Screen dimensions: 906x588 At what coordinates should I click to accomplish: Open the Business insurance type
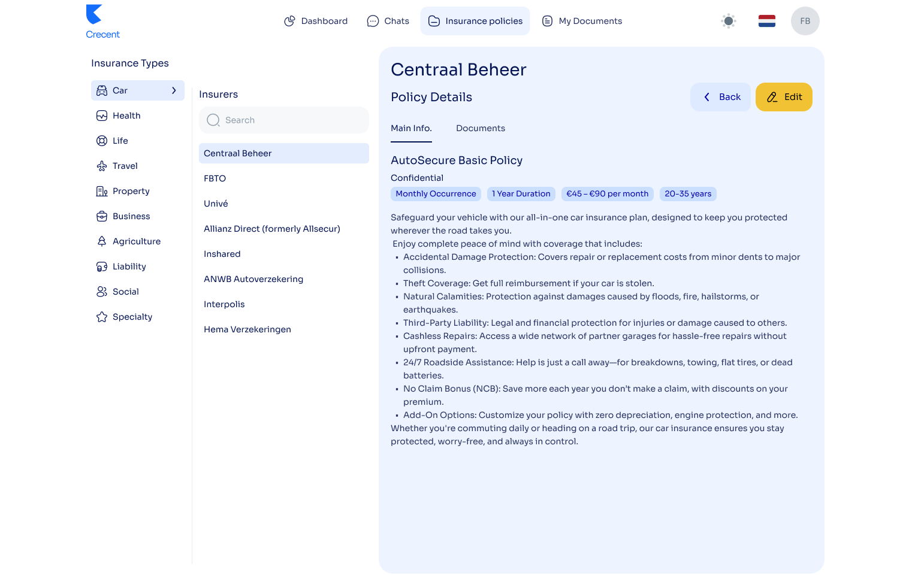(x=138, y=216)
